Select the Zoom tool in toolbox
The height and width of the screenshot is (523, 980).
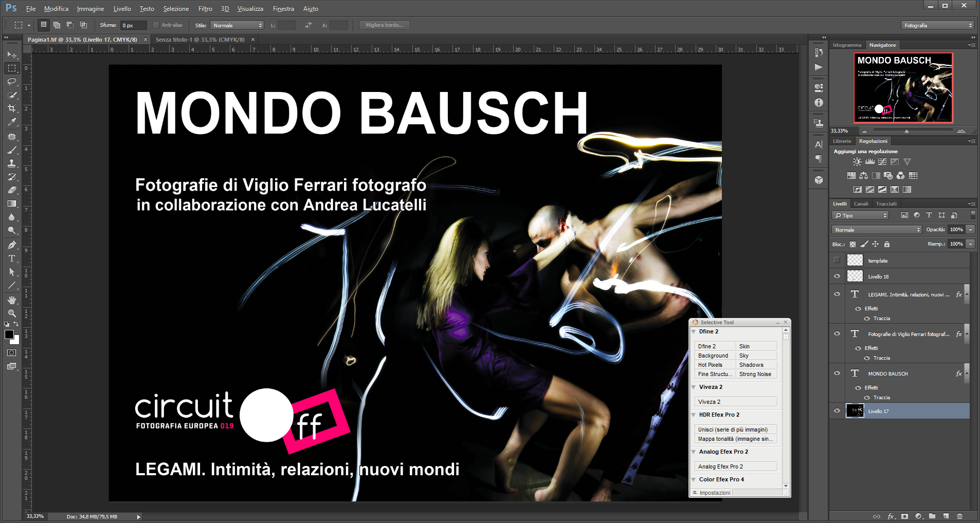tap(12, 313)
